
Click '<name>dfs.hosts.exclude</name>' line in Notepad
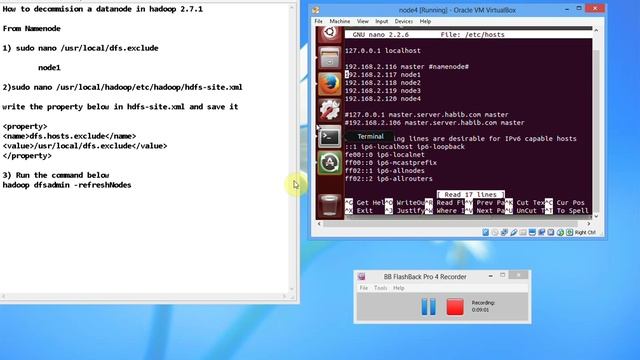[69, 136]
